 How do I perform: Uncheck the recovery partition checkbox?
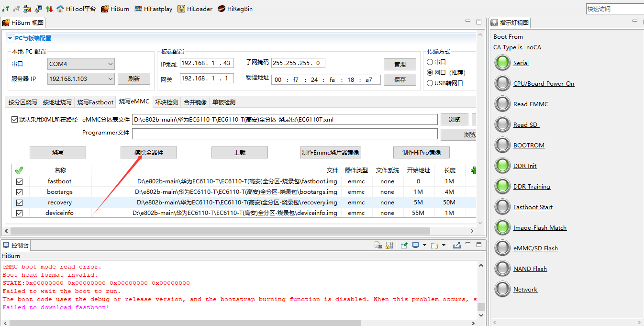19,202
